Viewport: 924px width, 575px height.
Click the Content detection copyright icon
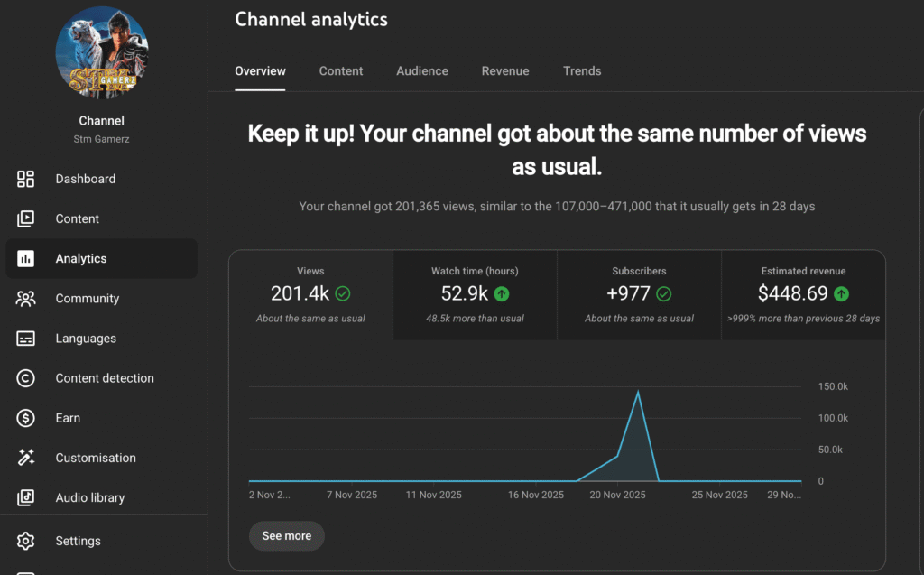click(25, 378)
